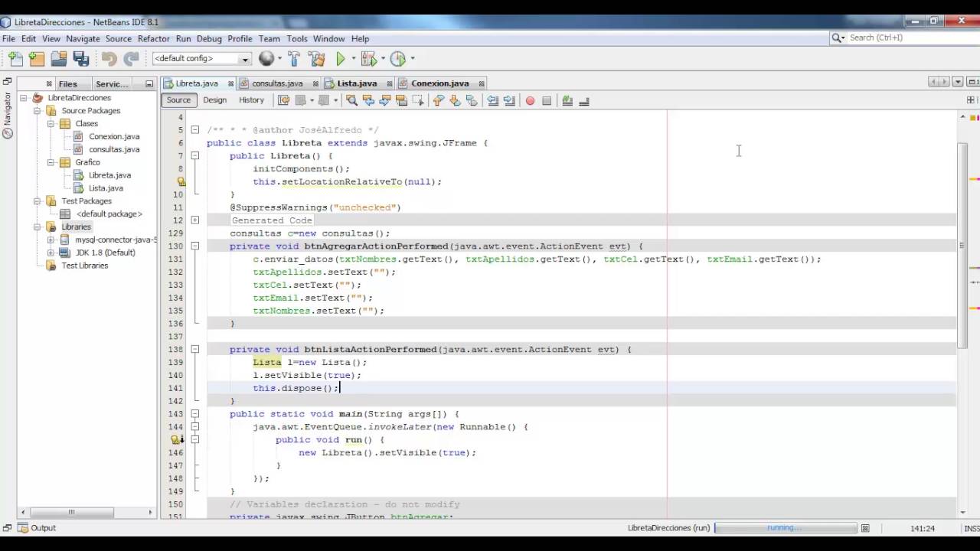Click the Find Selection magnifier icon
Screen dimensions: 980x551
coord(351,100)
